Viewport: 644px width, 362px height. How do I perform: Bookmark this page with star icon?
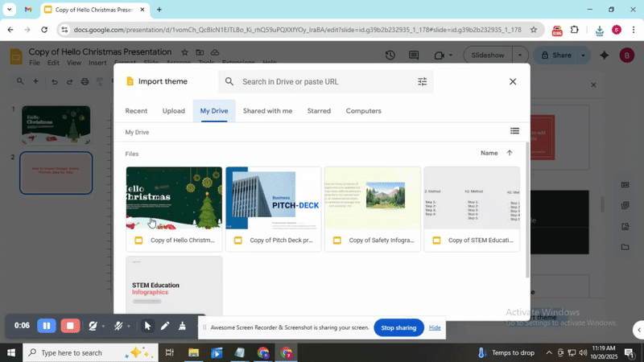tap(533, 30)
